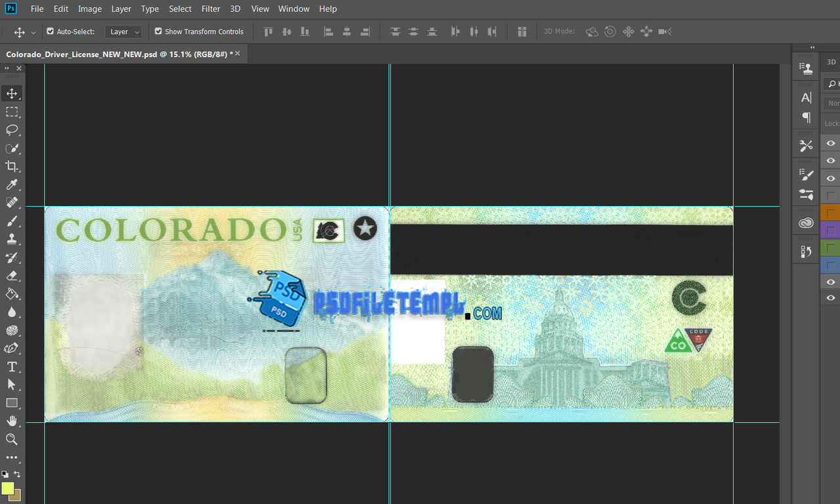Open the Paragraph panel icon
The image size is (840, 504).
point(806,117)
